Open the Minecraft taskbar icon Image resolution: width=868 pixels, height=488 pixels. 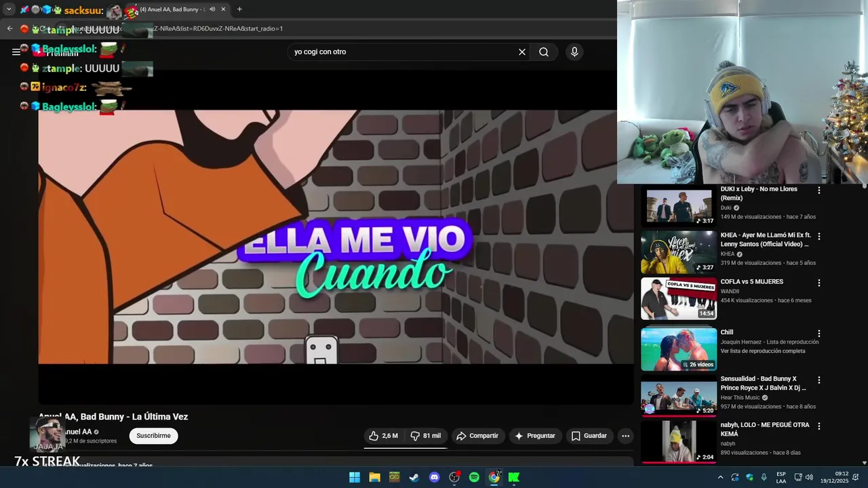(x=394, y=477)
